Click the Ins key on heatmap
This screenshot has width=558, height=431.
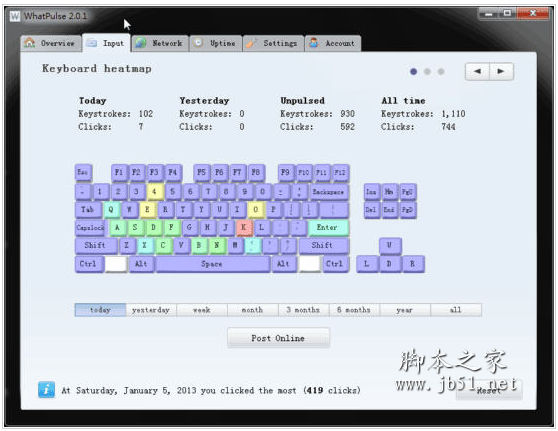click(372, 191)
